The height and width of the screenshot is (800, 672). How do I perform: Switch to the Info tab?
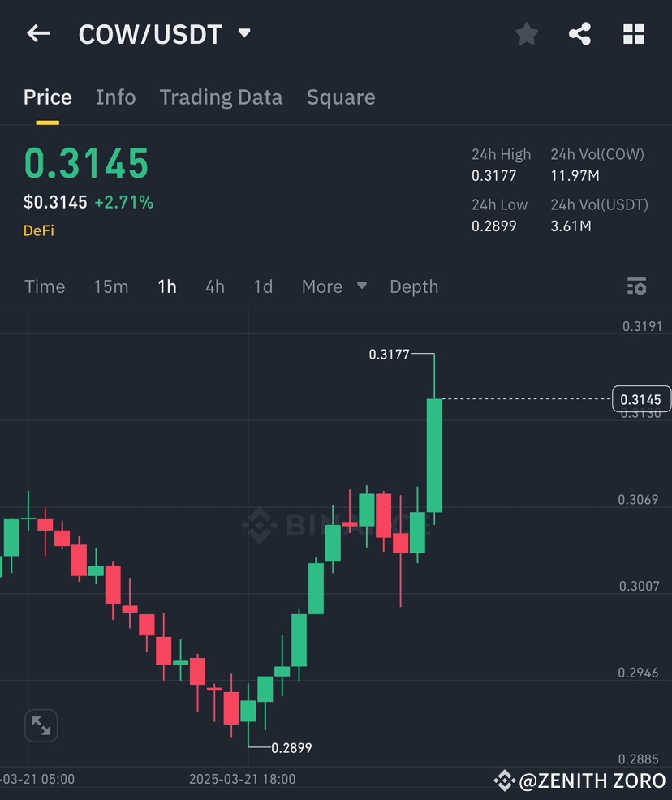click(x=115, y=97)
